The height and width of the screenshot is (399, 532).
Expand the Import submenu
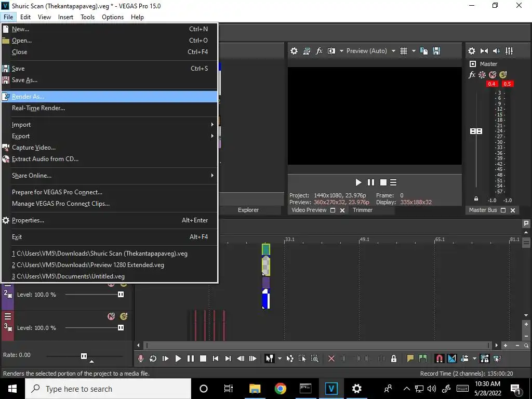109,125
